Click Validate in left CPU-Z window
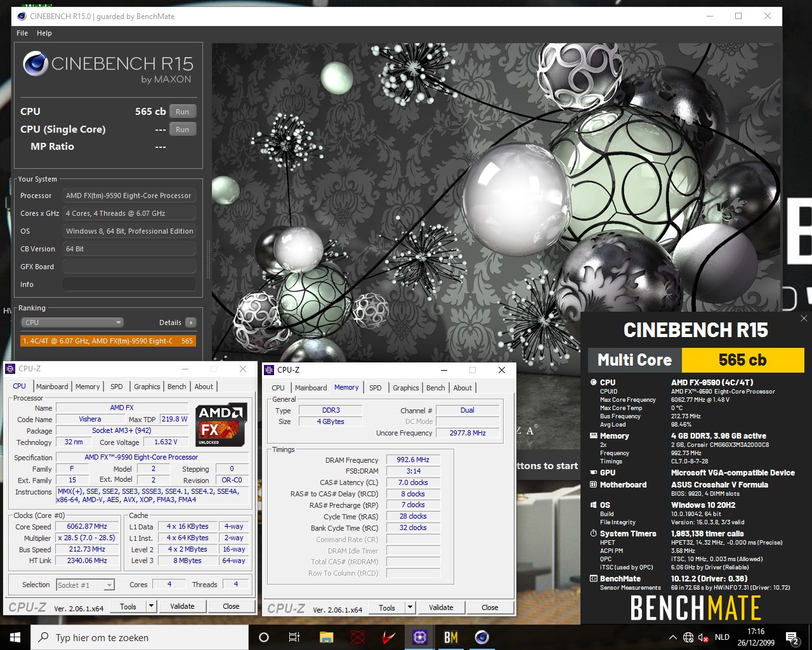The height and width of the screenshot is (650, 812). pyautogui.click(x=182, y=606)
